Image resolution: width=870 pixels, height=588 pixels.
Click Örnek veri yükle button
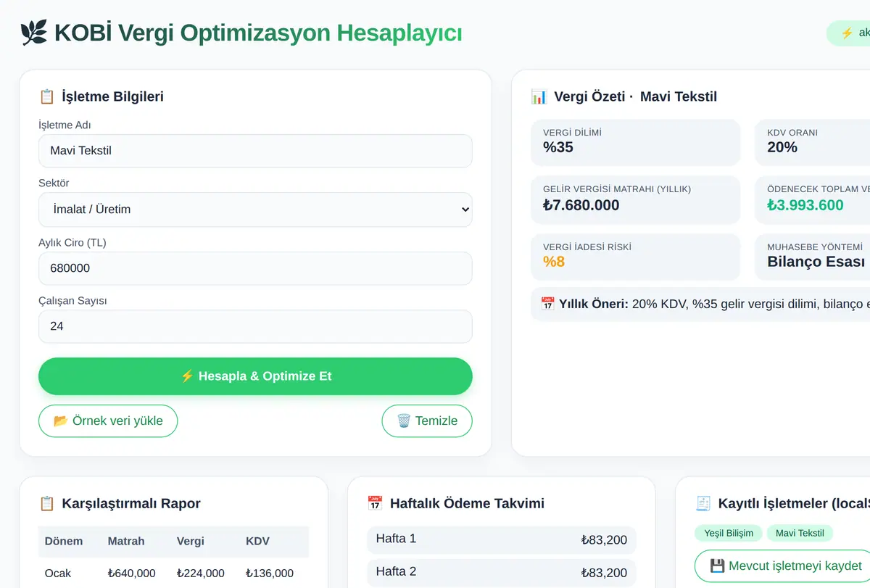[108, 421]
